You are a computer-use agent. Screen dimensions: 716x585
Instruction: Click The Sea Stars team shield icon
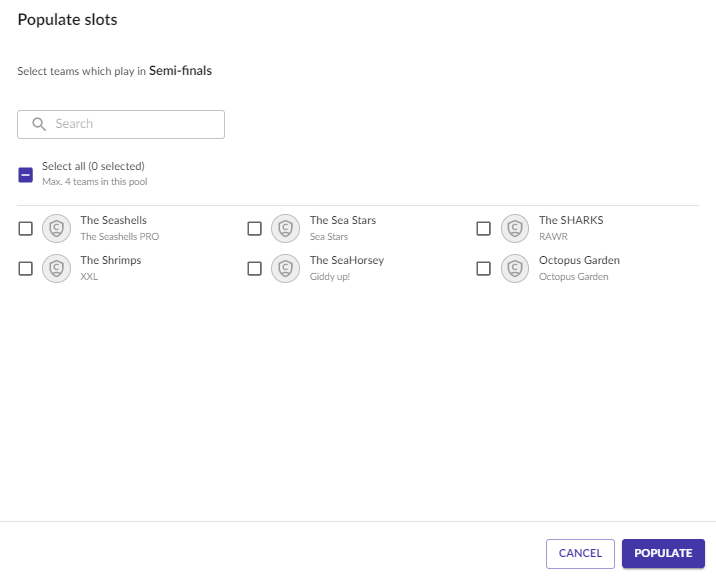pos(285,228)
